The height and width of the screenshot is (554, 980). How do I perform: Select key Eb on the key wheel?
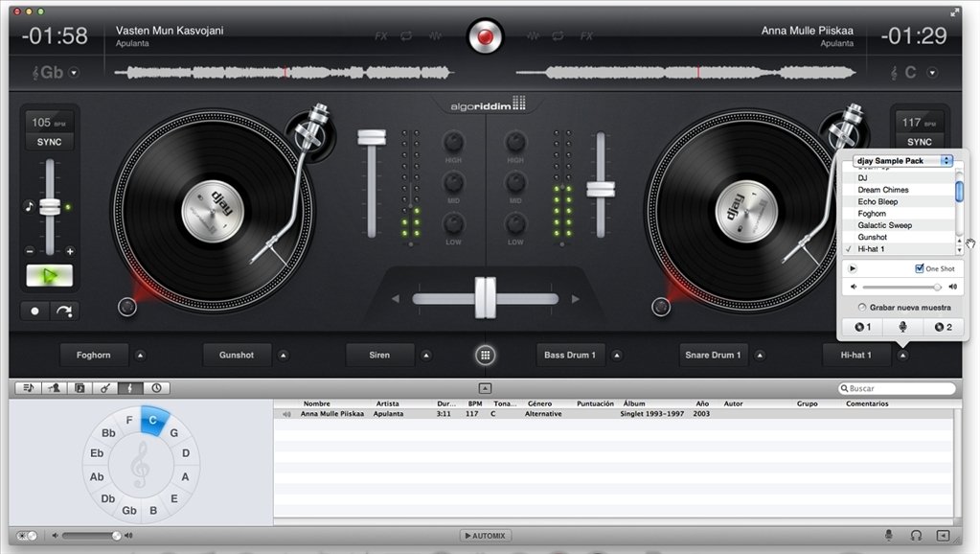point(97,453)
